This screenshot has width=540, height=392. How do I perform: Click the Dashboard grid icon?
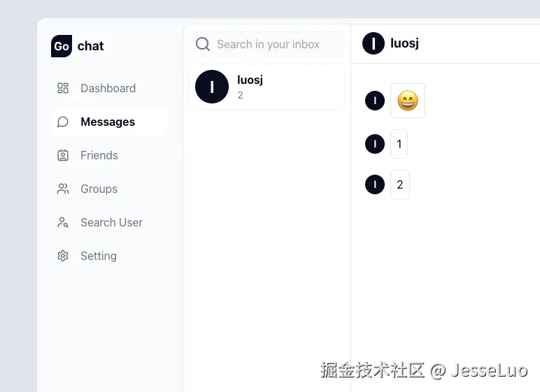coord(63,88)
